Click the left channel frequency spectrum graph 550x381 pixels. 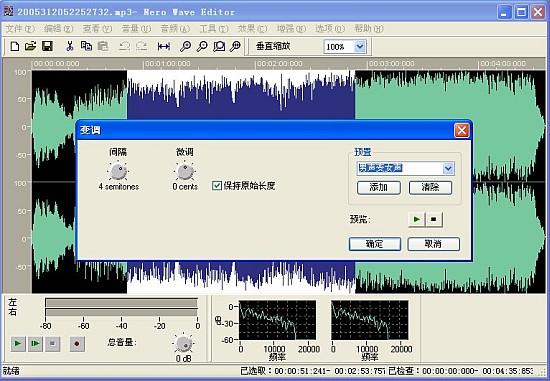(277, 320)
